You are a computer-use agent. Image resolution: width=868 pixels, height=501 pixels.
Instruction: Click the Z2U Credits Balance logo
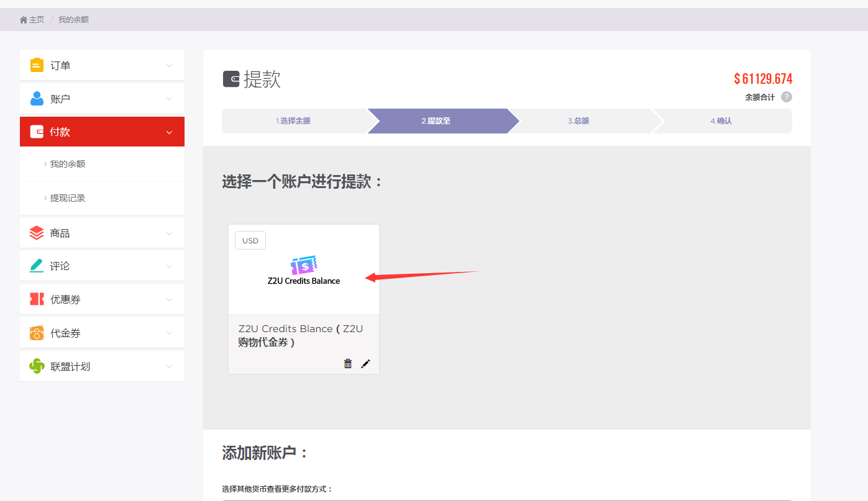[x=304, y=270]
